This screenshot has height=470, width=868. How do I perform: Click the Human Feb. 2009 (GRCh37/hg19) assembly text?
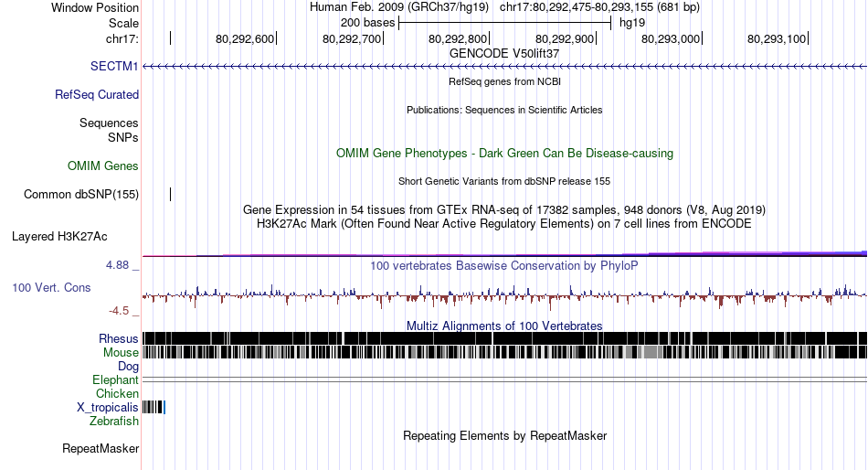click(399, 7)
